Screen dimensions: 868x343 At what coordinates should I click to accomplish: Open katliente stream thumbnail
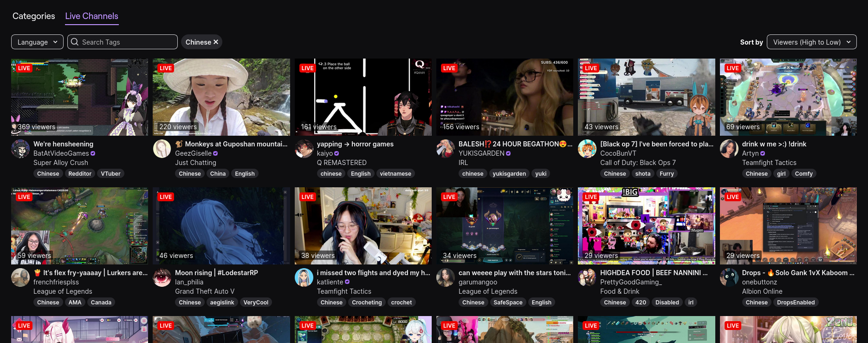pyautogui.click(x=363, y=226)
